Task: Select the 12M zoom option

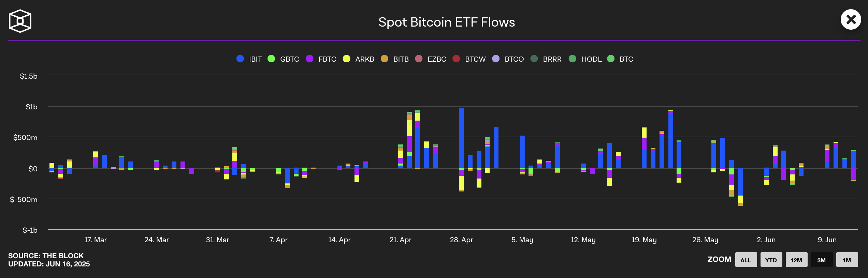Action: coord(796,260)
